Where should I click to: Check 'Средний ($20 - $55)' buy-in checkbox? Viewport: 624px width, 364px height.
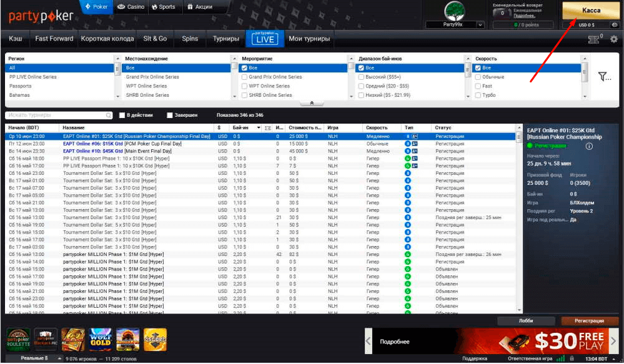point(361,86)
